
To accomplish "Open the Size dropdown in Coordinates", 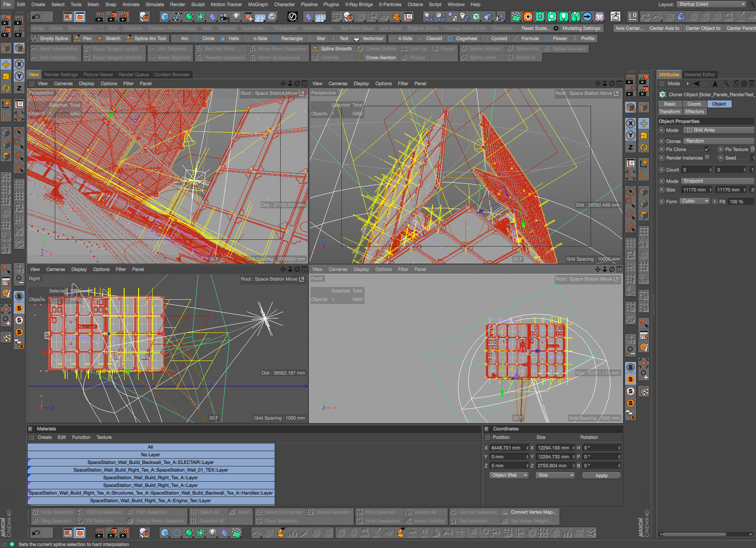I will [555, 475].
